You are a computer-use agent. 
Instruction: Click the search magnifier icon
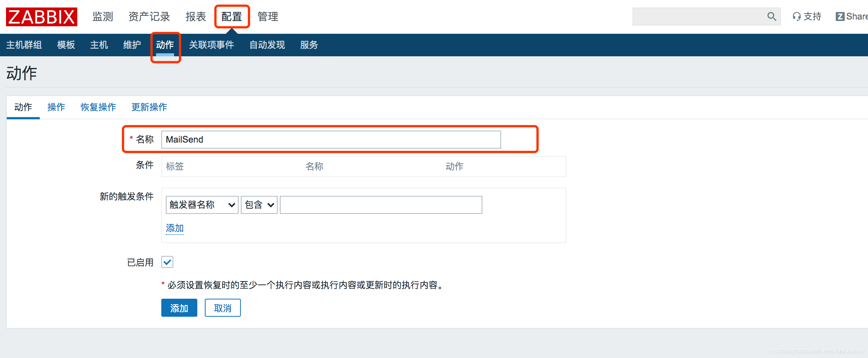[x=772, y=17]
